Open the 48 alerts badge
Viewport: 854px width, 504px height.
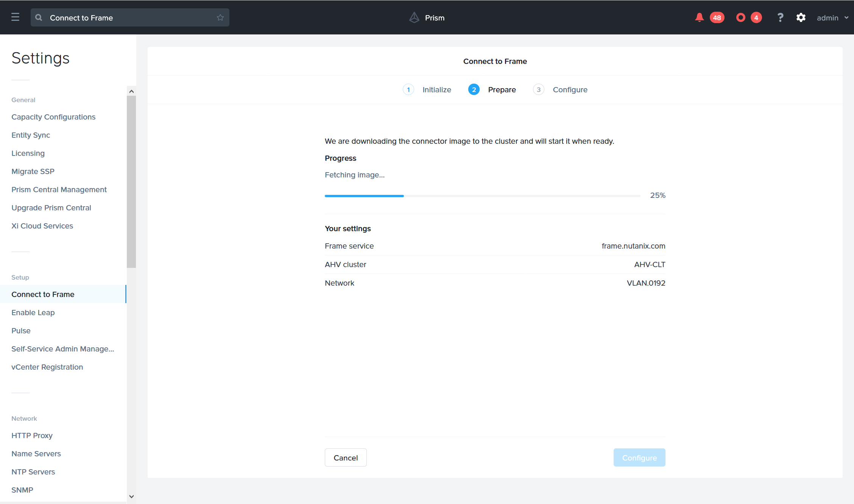(x=717, y=18)
